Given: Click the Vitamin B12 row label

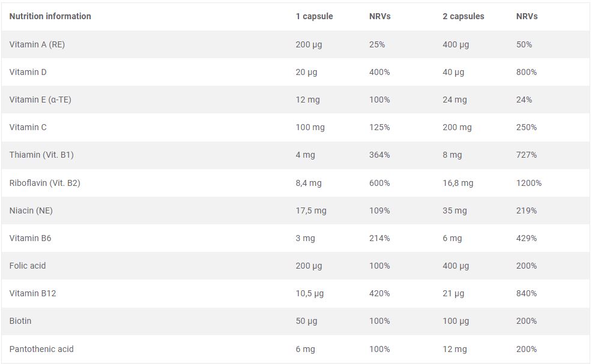Looking at the screenshot, I should pyautogui.click(x=33, y=293).
